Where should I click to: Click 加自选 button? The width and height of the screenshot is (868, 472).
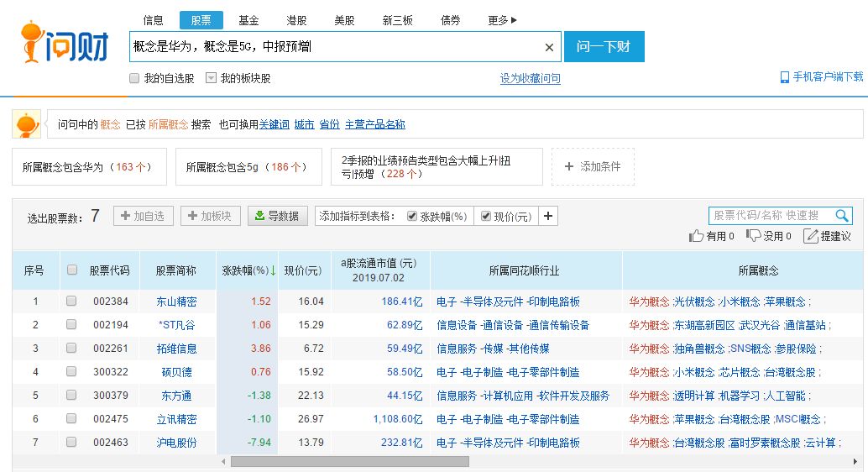tap(144, 216)
